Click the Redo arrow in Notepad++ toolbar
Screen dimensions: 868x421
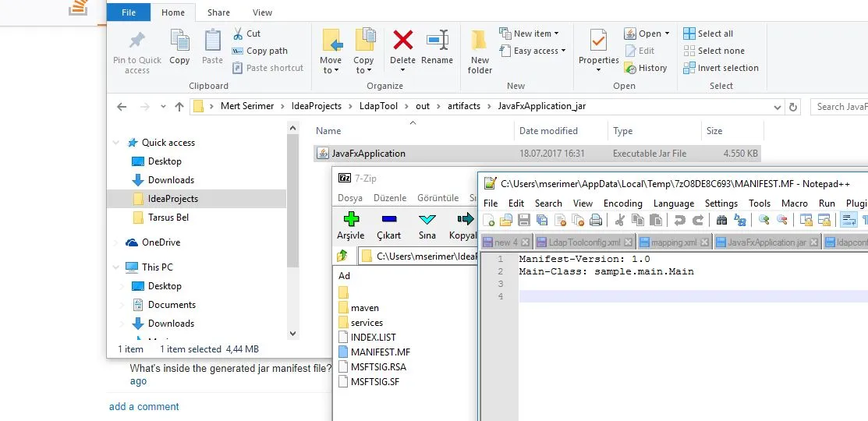coord(698,220)
